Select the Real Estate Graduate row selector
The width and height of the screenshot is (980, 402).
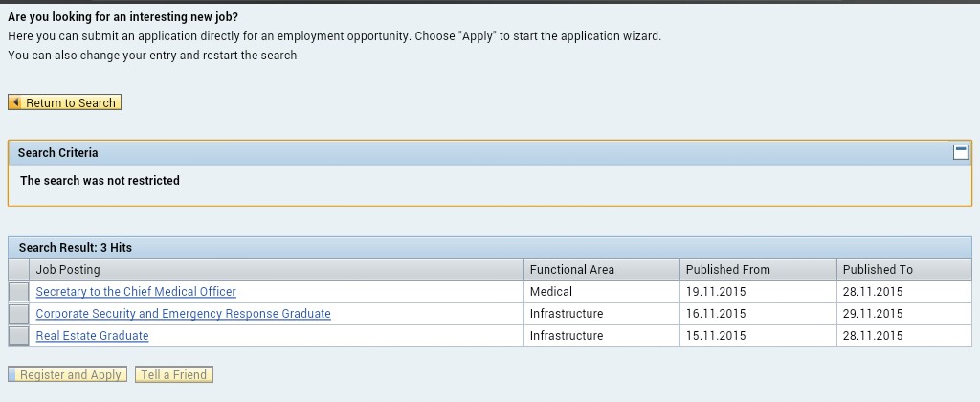click(x=18, y=336)
